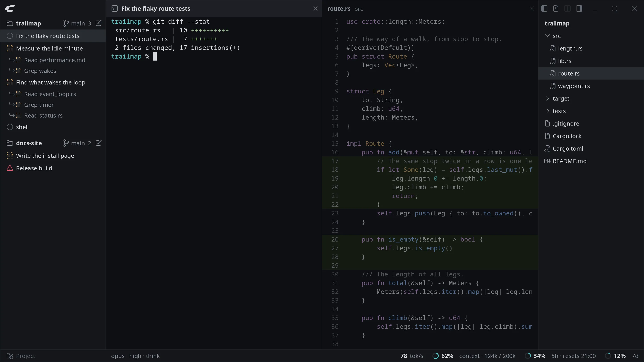Click the warning triangle icon next to Release build

(x=10, y=168)
